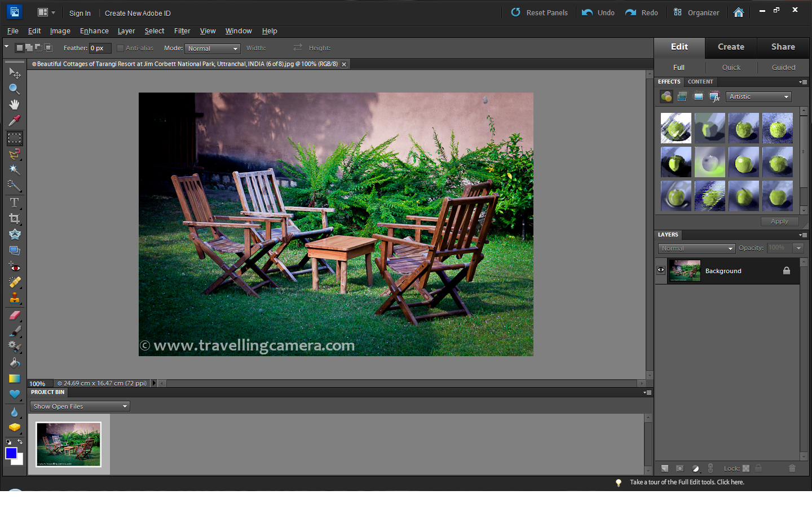Open the Enhance menu
This screenshot has height=508, width=812.
(x=94, y=31)
